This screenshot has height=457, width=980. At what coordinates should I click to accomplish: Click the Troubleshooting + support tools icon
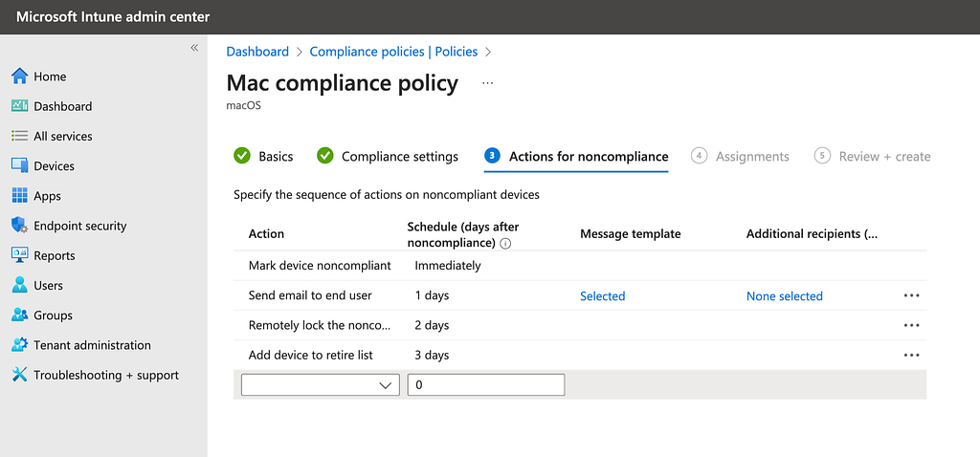click(20, 375)
